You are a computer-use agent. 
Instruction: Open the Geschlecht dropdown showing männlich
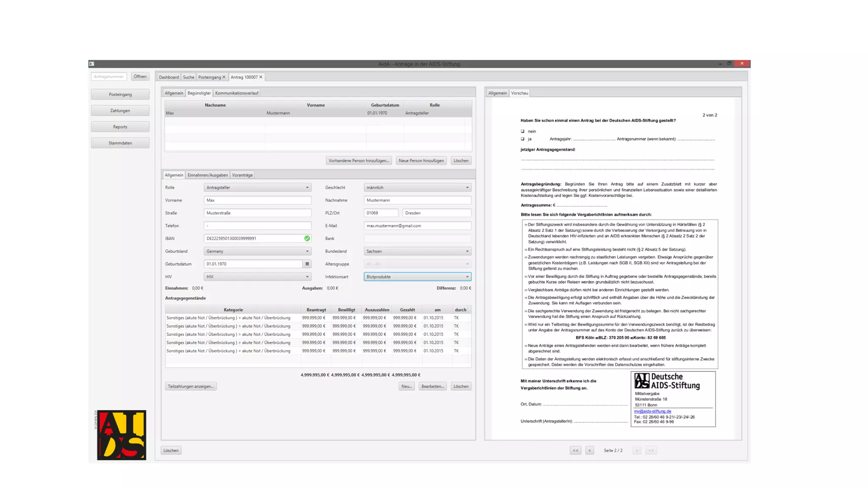417,188
